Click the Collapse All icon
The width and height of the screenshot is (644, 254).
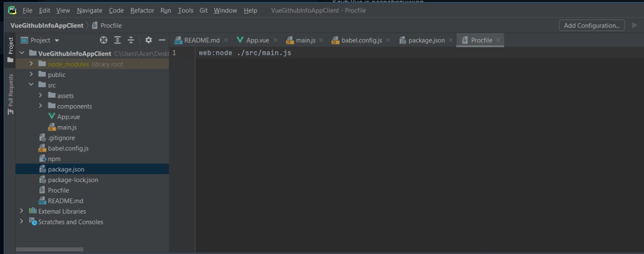point(131,40)
